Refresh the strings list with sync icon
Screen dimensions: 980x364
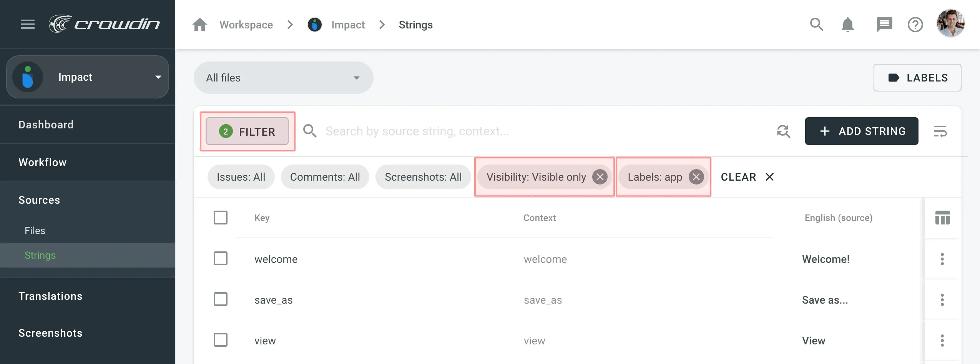pyautogui.click(x=784, y=131)
